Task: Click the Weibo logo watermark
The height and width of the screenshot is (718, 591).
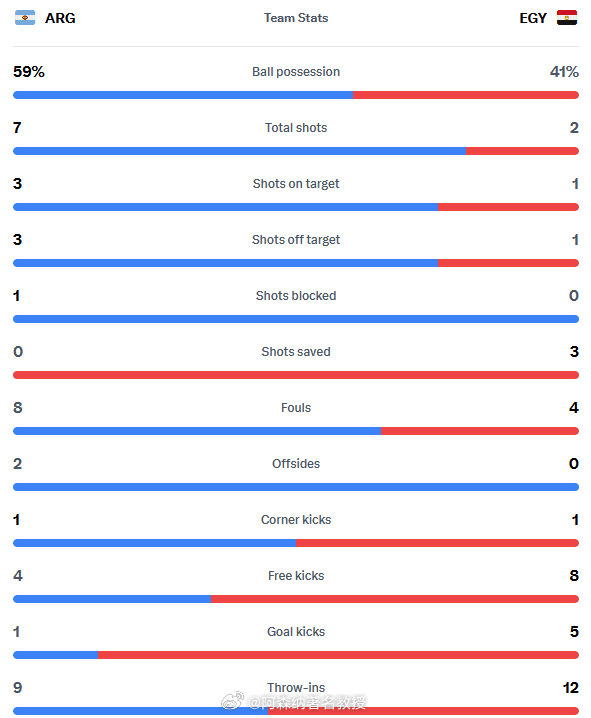Action: click(233, 701)
